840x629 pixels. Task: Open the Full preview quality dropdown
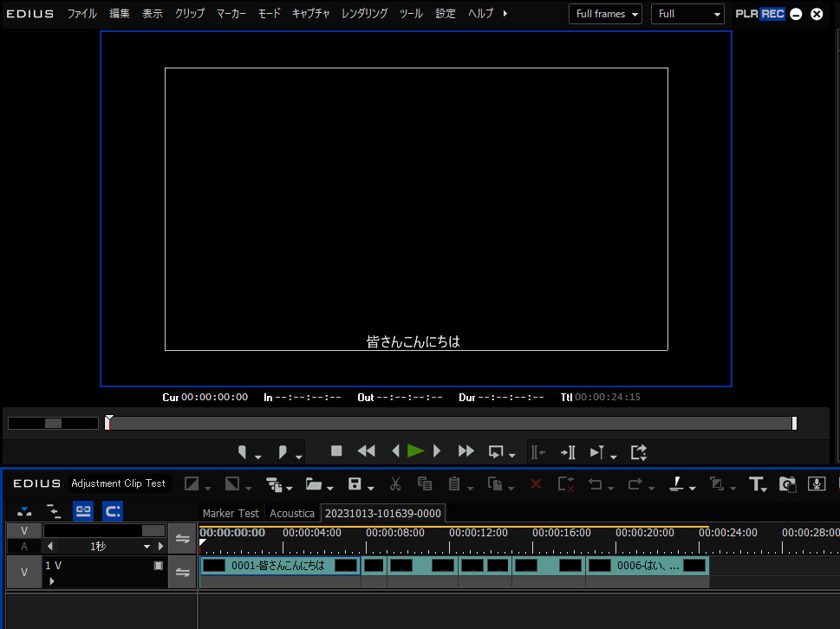[687, 14]
